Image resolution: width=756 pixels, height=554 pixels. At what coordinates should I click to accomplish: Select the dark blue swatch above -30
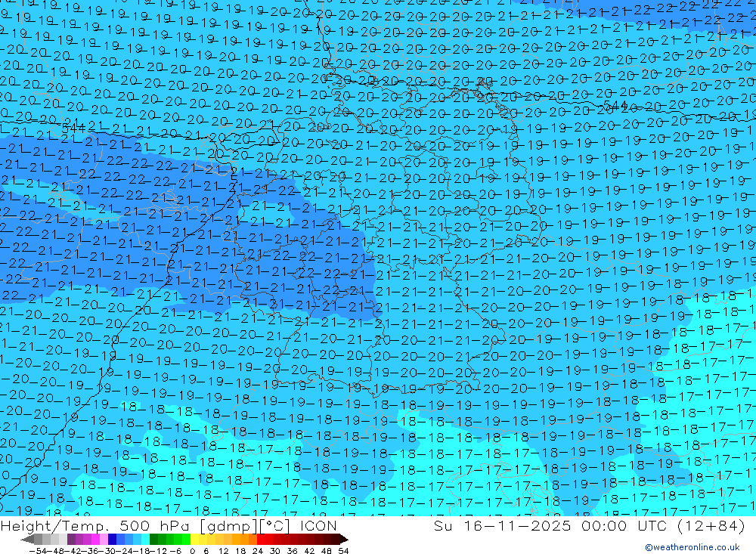coord(112,539)
